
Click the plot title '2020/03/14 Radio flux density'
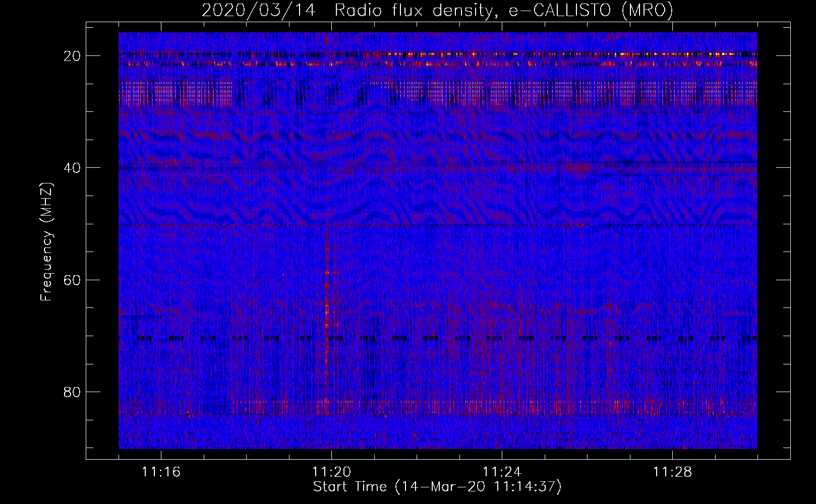[437, 10]
